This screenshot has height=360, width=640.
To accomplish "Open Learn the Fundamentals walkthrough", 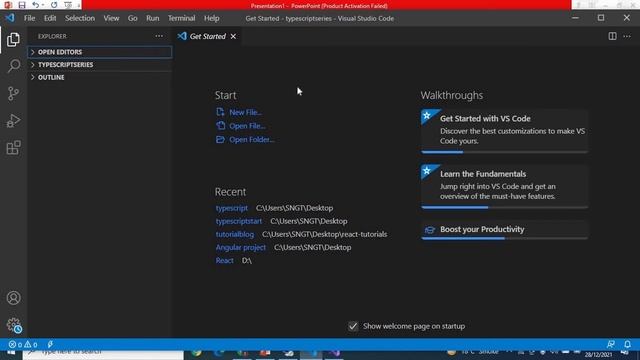I will 504,186.
